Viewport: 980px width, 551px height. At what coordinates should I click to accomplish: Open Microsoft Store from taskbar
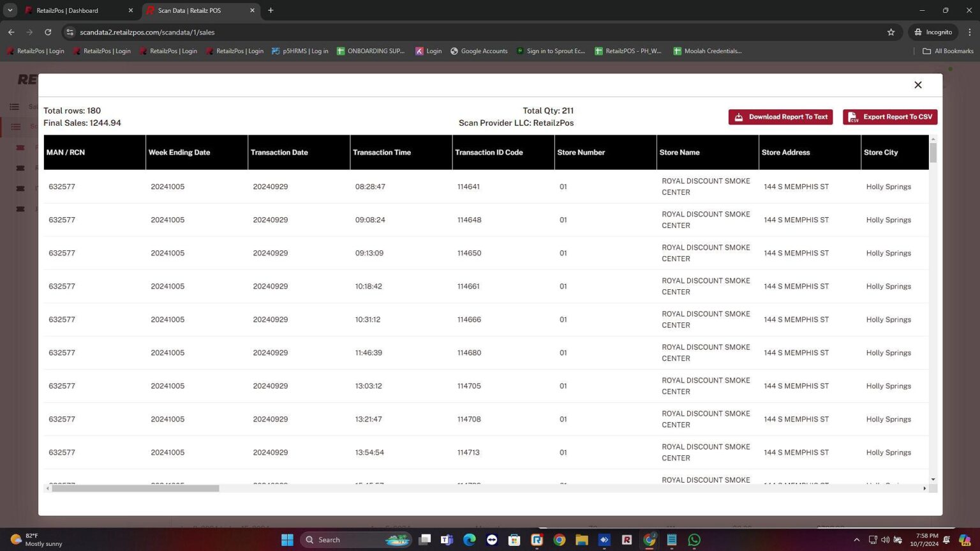tap(514, 540)
